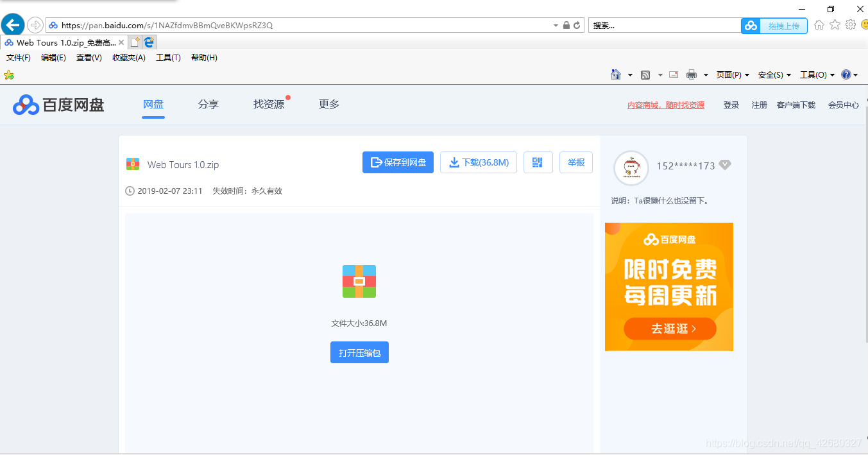
Task: Expand the Home button dropdown arrow
Action: 630,75
